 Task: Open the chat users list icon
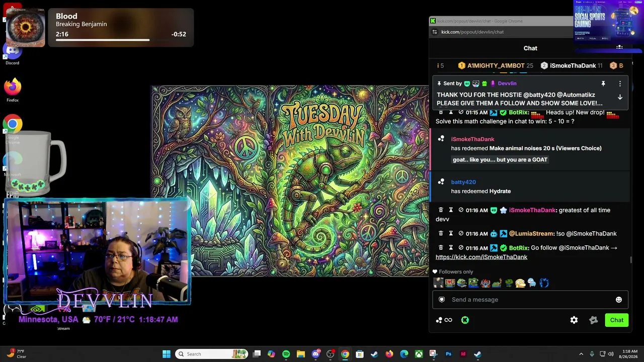coord(619,48)
